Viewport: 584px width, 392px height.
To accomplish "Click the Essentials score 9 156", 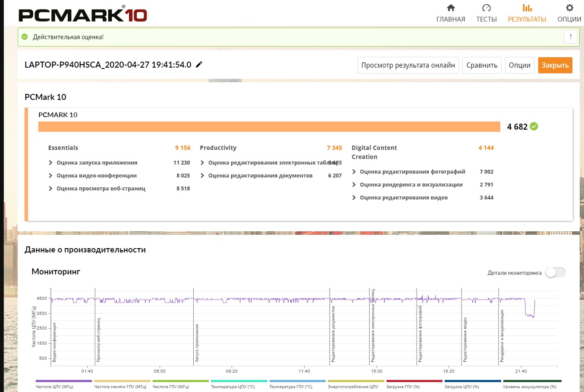I will click(x=183, y=148).
